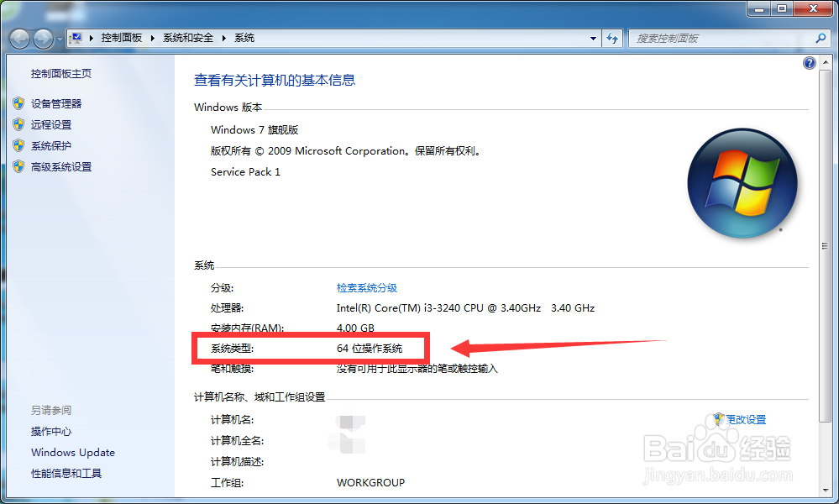The width and height of the screenshot is (839, 504).
Task: Open 设备管理器
Action: point(56,104)
